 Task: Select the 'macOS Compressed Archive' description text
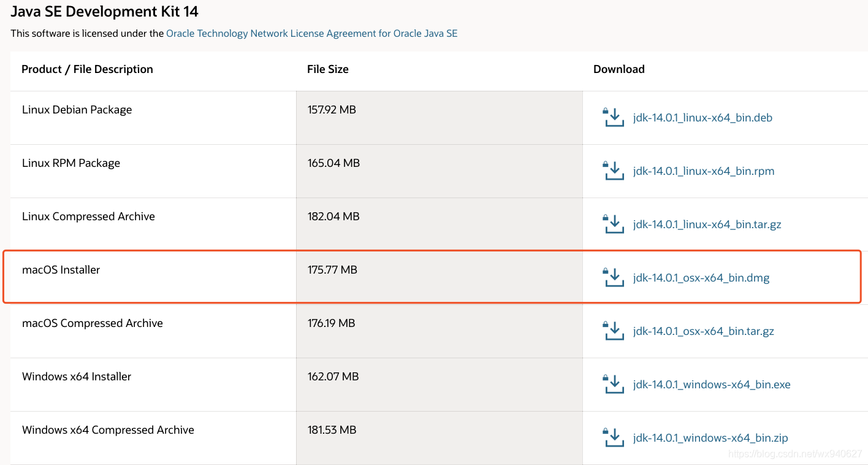tap(93, 323)
